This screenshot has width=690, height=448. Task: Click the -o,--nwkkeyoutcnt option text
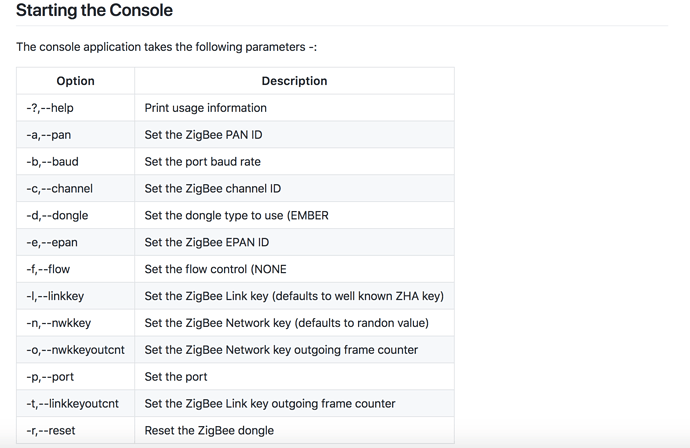[75, 350]
